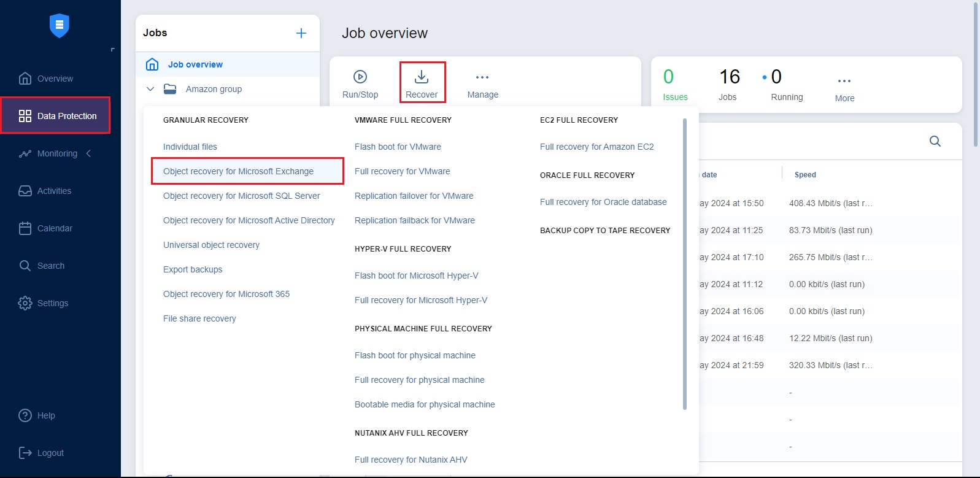This screenshot has width=980, height=478.
Task: Click the Recover download icon
Action: [422, 77]
